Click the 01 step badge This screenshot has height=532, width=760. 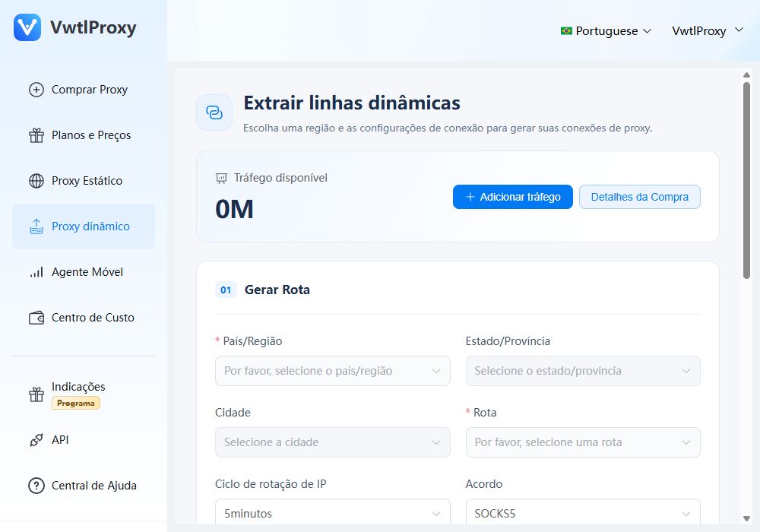click(x=226, y=290)
